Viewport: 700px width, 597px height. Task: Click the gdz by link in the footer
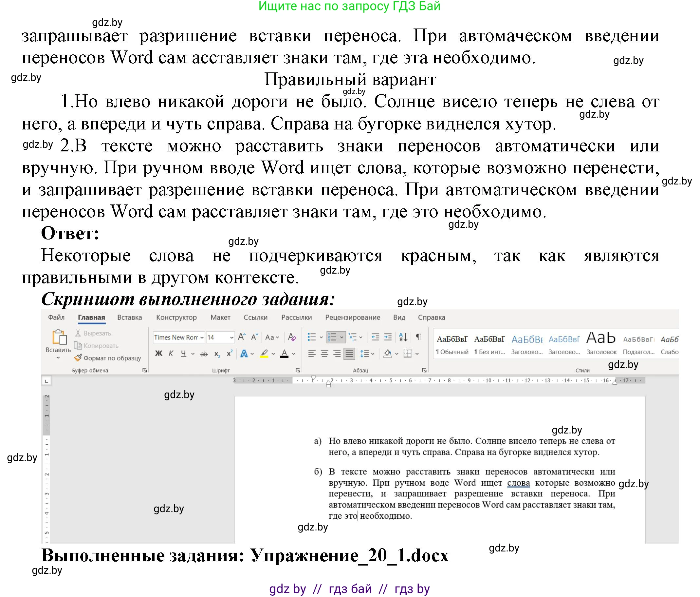(x=287, y=588)
